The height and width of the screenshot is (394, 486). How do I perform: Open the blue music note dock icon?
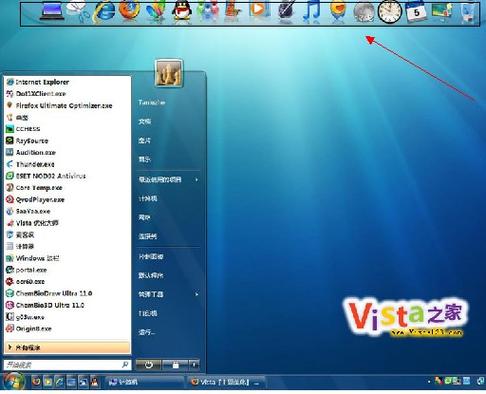click(311, 12)
